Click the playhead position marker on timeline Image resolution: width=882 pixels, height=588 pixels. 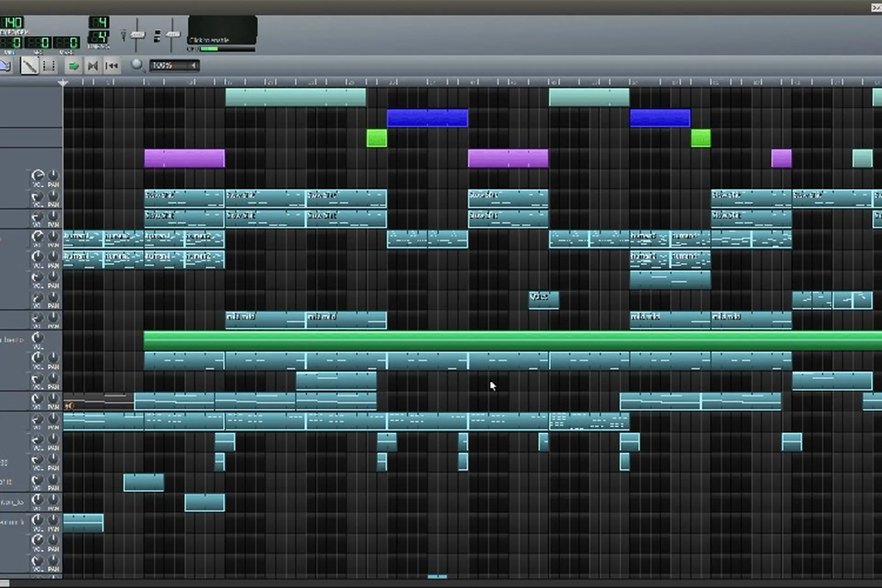[63, 83]
